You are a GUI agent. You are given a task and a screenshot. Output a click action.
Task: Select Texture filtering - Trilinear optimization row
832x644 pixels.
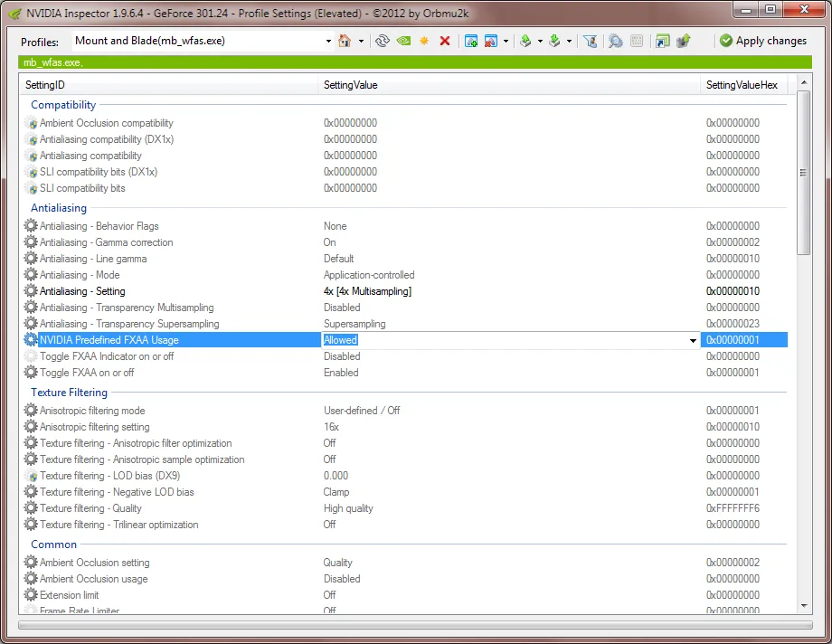[405, 525]
